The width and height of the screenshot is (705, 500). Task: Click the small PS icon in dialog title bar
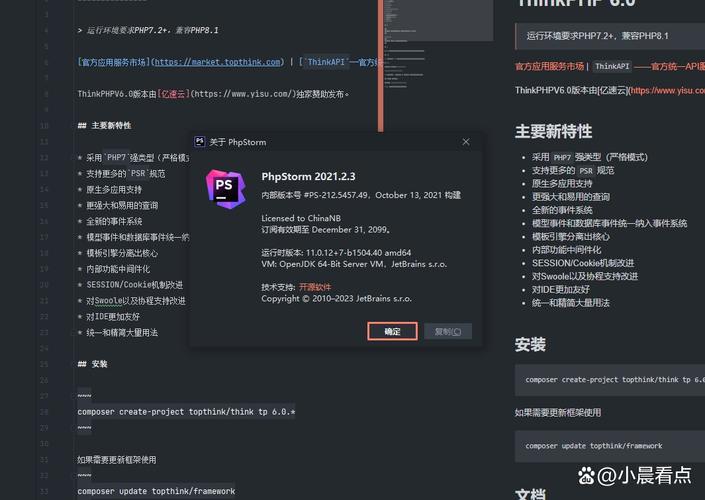[x=200, y=142]
